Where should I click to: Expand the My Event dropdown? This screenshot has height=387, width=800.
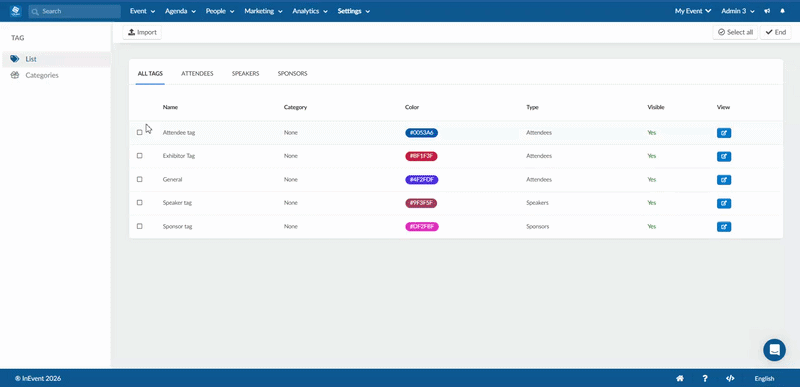click(x=693, y=11)
